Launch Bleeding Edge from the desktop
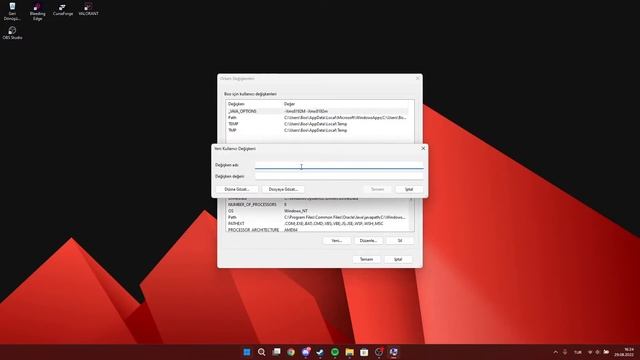The image size is (640, 360). tap(37, 11)
